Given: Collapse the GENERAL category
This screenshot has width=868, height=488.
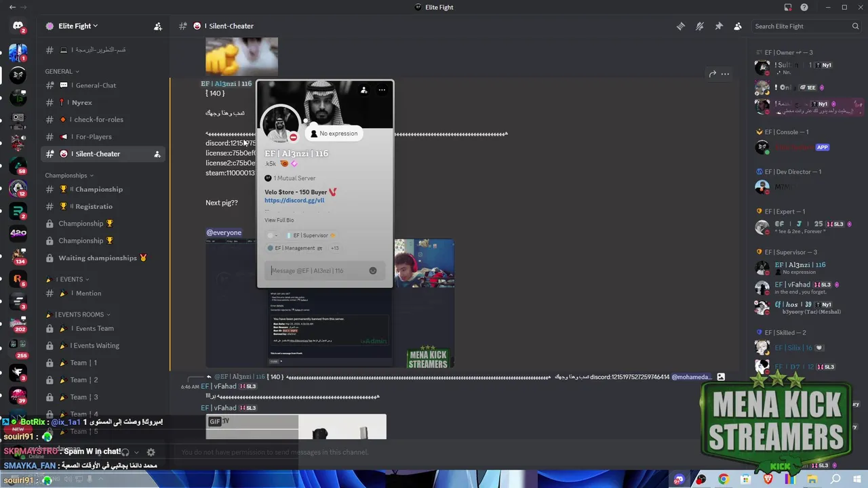Looking at the screenshot, I should (x=62, y=71).
